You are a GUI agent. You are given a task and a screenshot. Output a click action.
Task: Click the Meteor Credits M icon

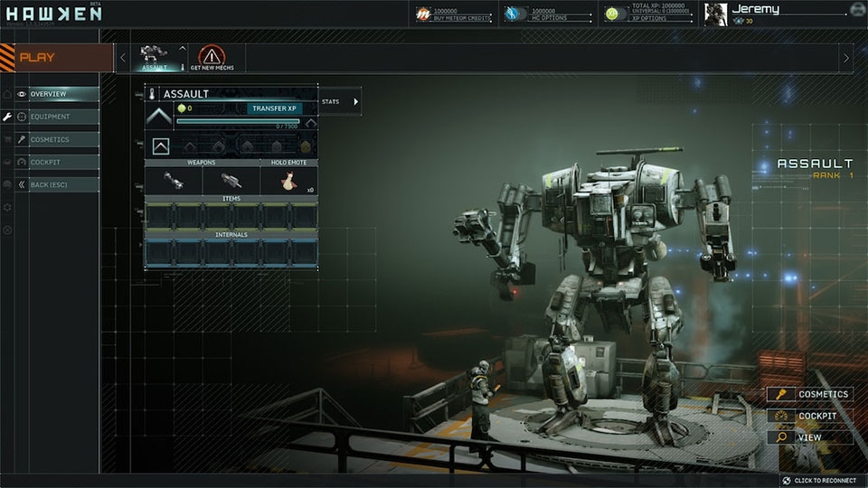coord(423,14)
